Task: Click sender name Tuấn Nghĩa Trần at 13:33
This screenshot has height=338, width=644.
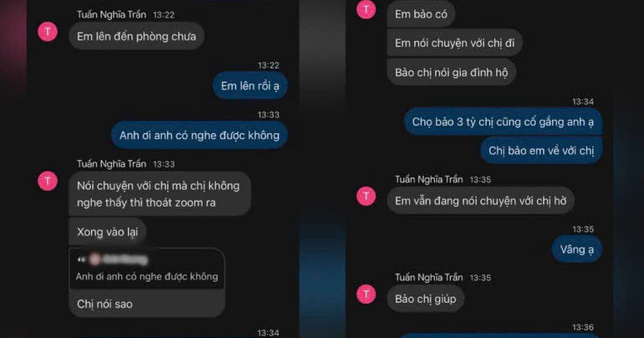Action: (x=112, y=164)
